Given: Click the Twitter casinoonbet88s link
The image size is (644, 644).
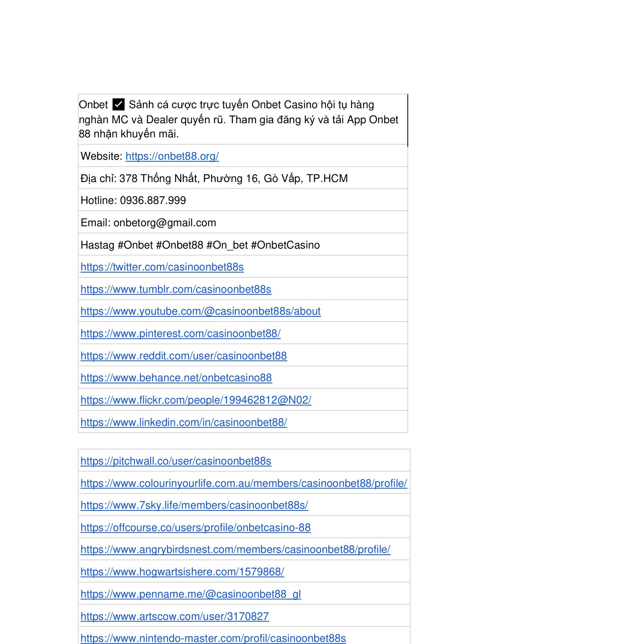Looking at the screenshot, I should click(x=162, y=267).
